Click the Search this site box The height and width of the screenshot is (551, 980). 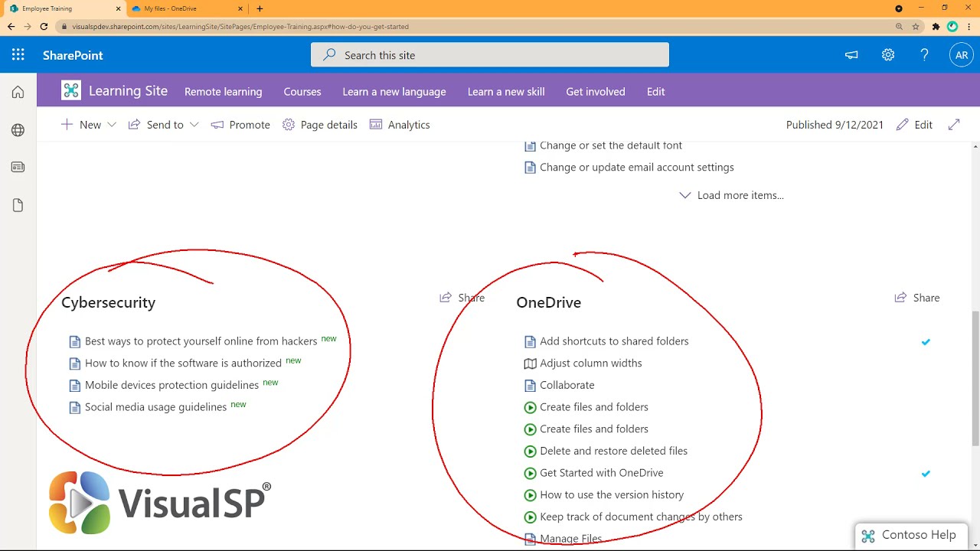coord(490,55)
